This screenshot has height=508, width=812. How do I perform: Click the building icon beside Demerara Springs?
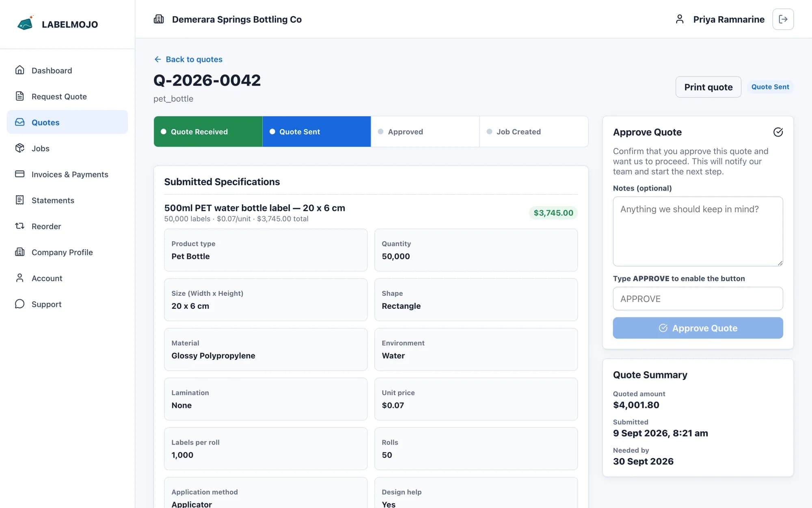tap(159, 19)
